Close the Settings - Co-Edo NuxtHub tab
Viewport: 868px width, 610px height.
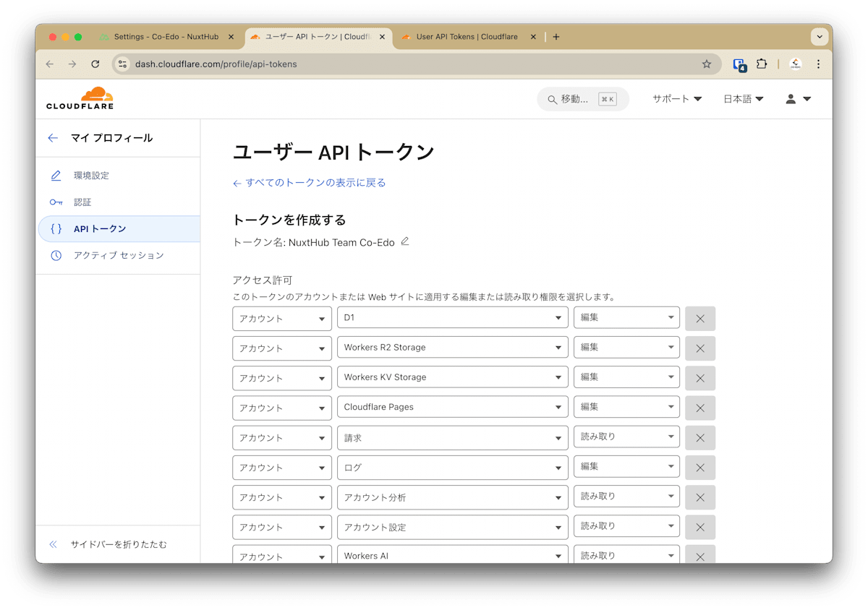(231, 37)
